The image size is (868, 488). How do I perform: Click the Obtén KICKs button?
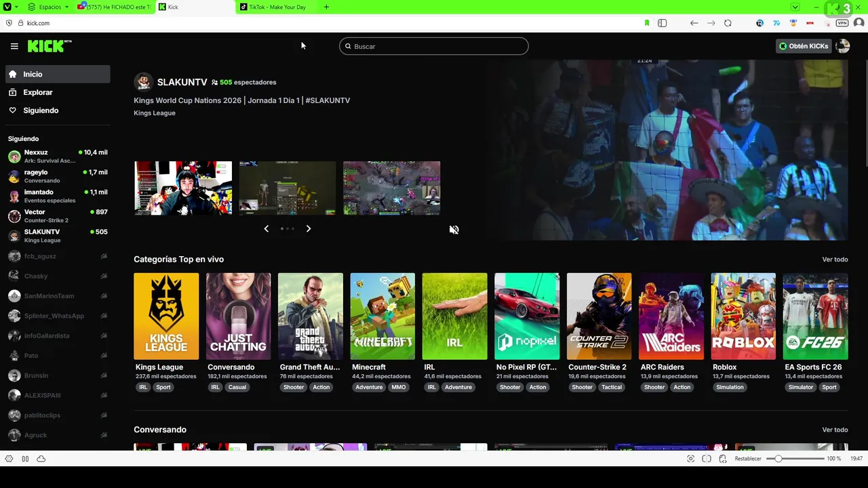pyautogui.click(x=804, y=46)
